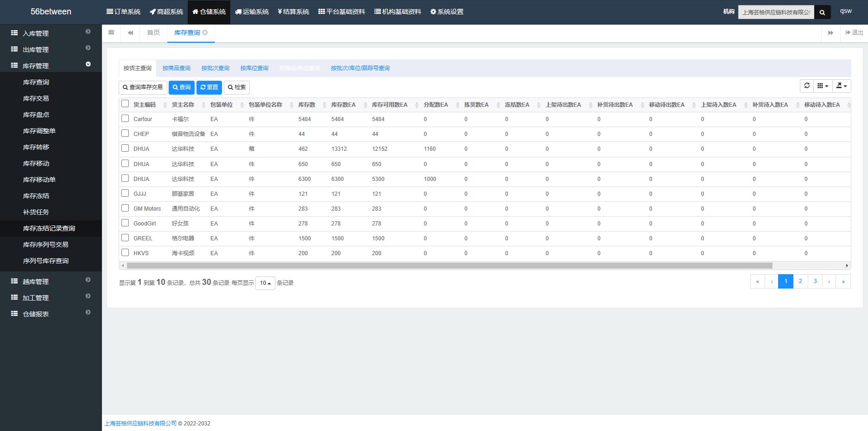Click the 加工管理 list icon
This screenshot has height=431, width=868.
[14, 297]
